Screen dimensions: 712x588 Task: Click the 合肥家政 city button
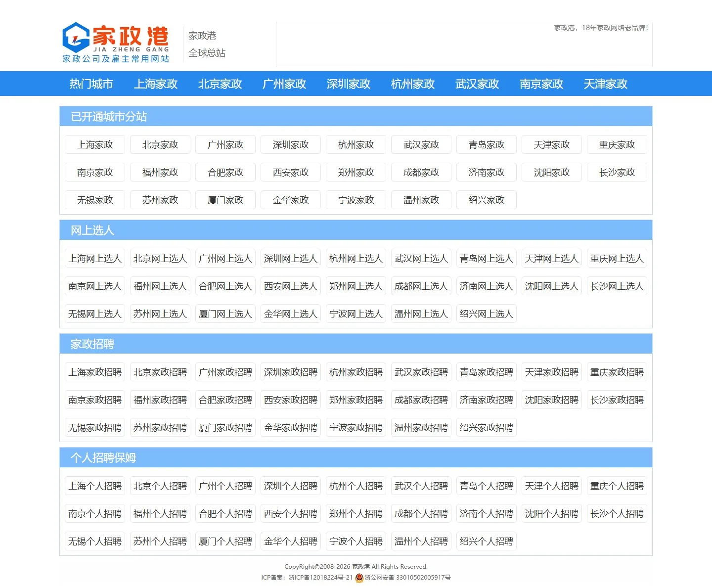point(225,172)
